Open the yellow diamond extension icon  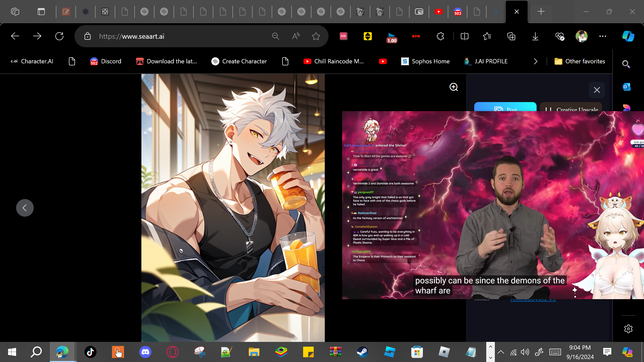pos(368,36)
